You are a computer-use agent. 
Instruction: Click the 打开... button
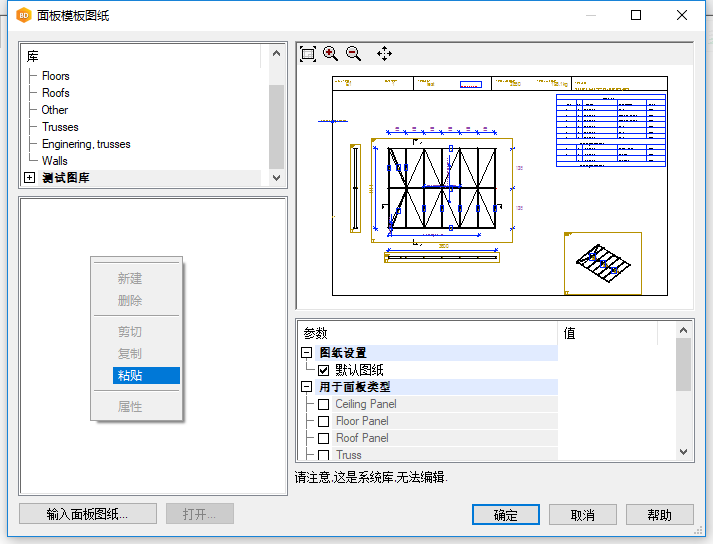(x=200, y=514)
